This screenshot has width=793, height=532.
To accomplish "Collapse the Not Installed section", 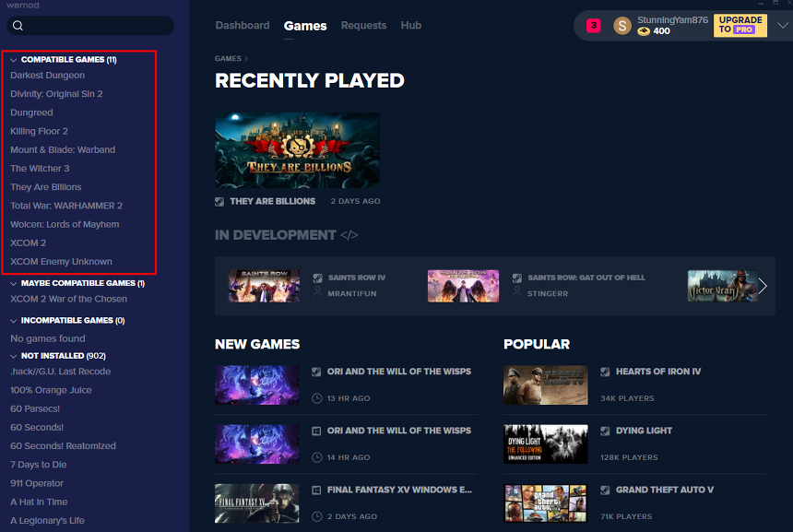I will 14,357.
